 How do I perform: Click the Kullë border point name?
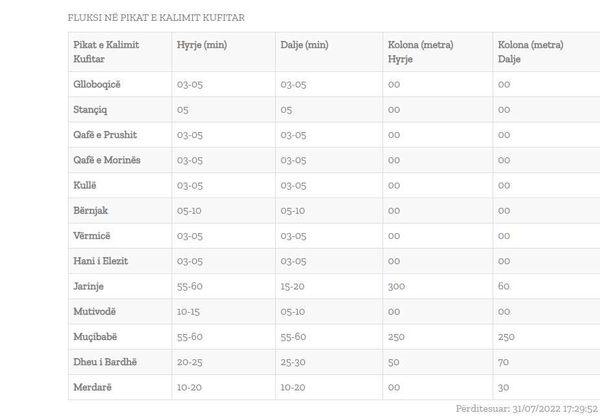point(85,185)
